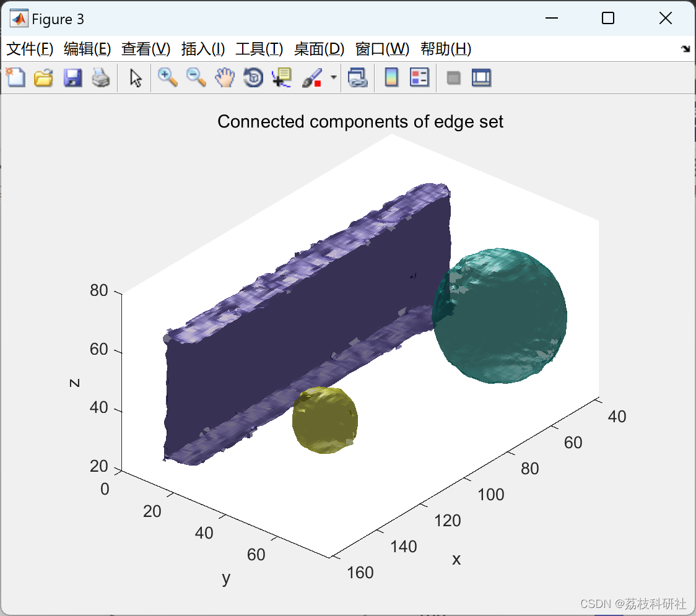696x616 pixels.
Task: Open file using the folder icon
Action: pyautogui.click(x=43, y=77)
